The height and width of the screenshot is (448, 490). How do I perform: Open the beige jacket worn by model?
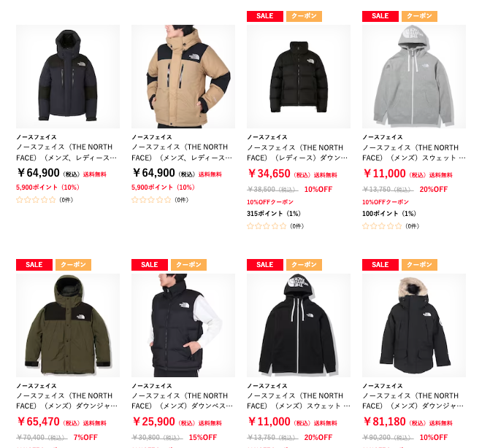pyautogui.click(x=183, y=77)
